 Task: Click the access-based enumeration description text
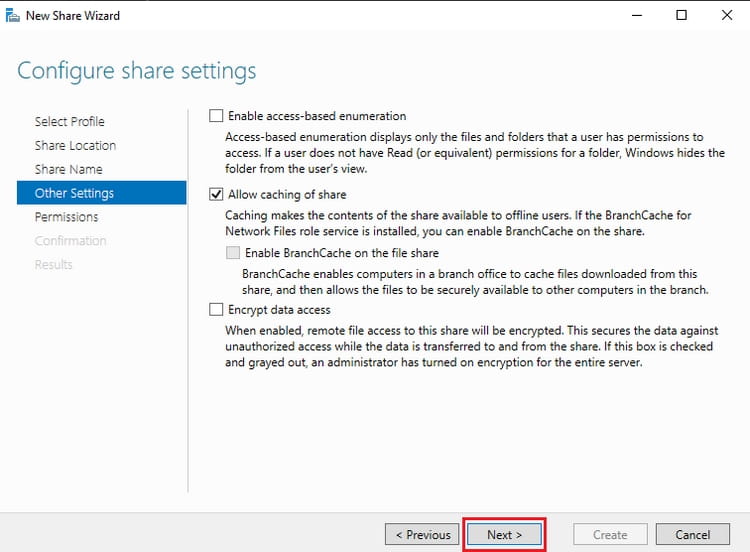[x=475, y=153]
